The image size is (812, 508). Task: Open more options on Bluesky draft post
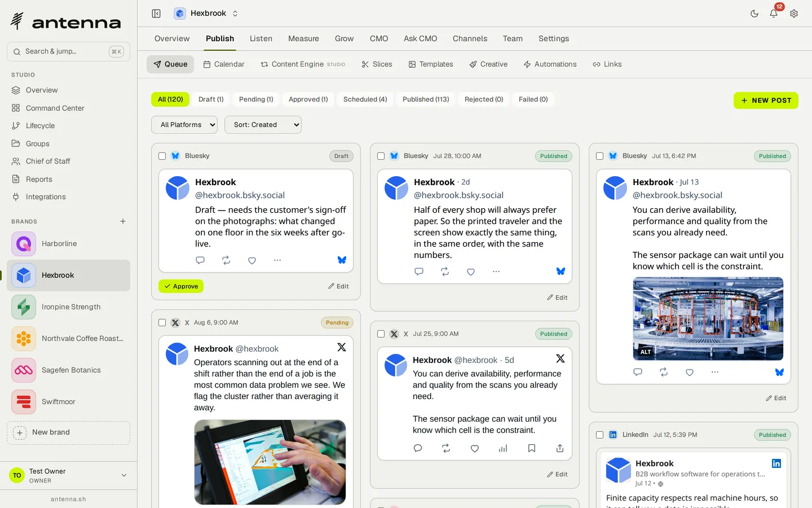coord(277,260)
